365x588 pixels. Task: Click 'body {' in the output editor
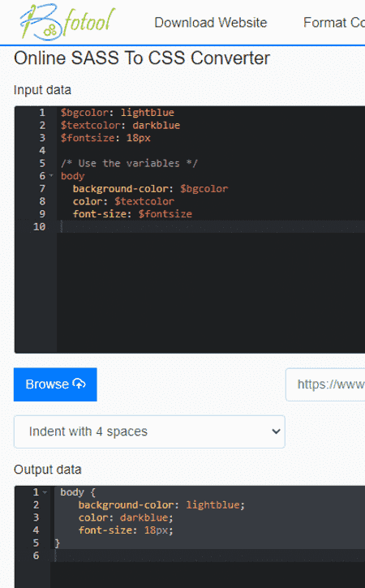pos(78,492)
